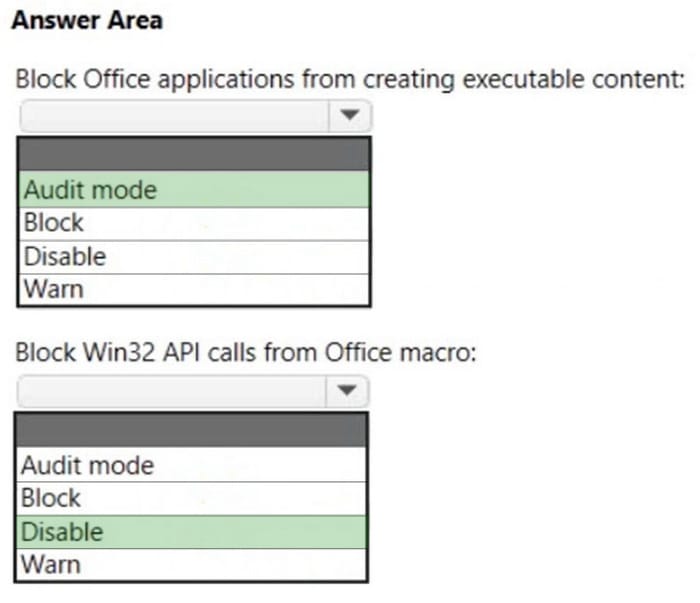Select blank dark option in executable content list
The width and height of the screenshot is (700, 603).
(x=194, y=154)
